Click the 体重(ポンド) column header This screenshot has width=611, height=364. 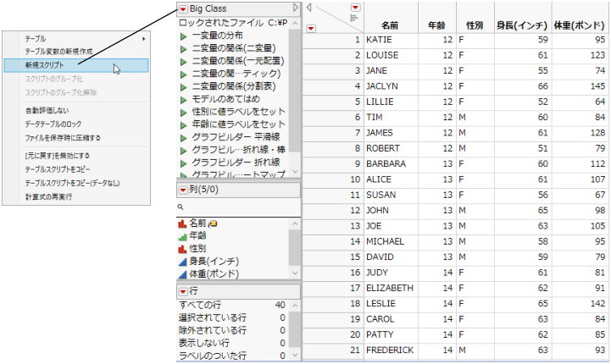(579, 26)
